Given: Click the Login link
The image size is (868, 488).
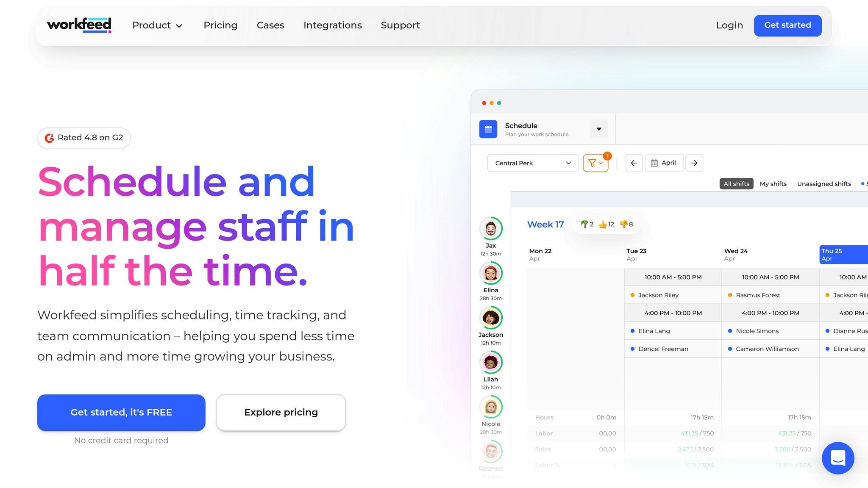Looking at the screenshot, I should tap(729, 25).
